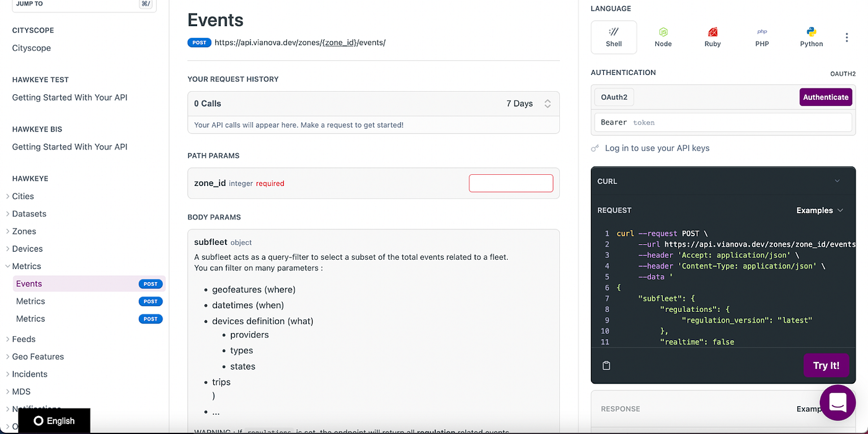Open the English language selector

[55, 421]
